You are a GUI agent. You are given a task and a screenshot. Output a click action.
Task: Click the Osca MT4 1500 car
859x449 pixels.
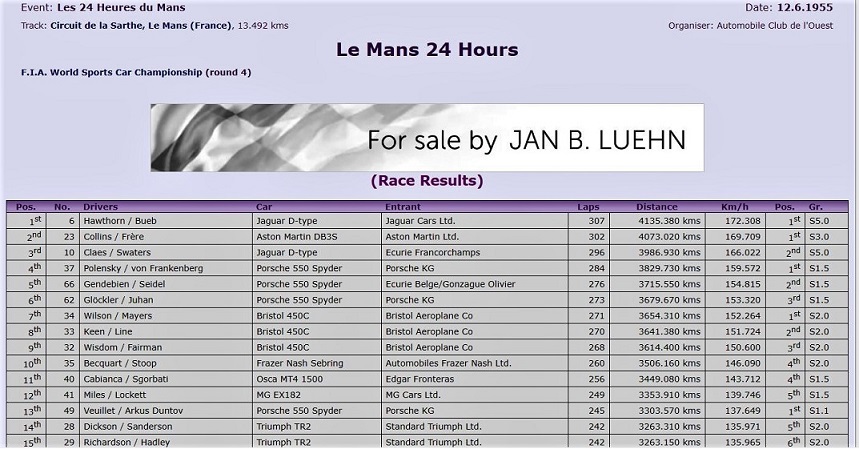pyautogui.click(x=291, y=379)
